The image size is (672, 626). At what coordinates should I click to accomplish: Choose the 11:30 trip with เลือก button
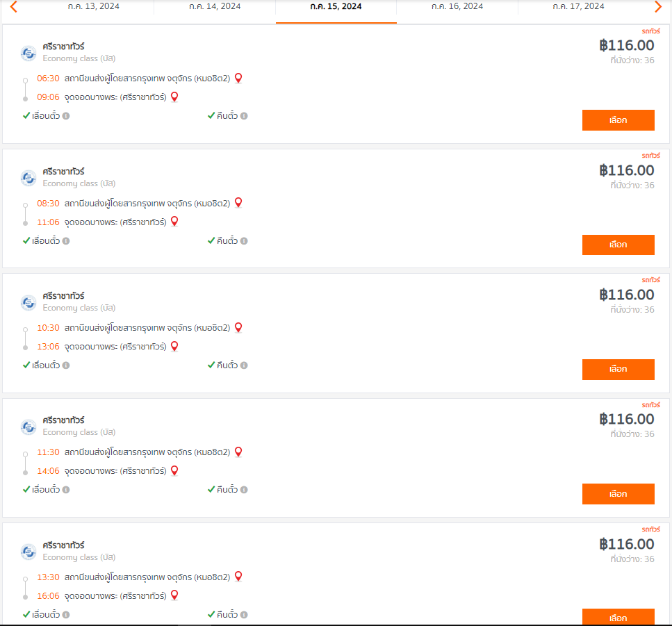(x=618, y=493)
